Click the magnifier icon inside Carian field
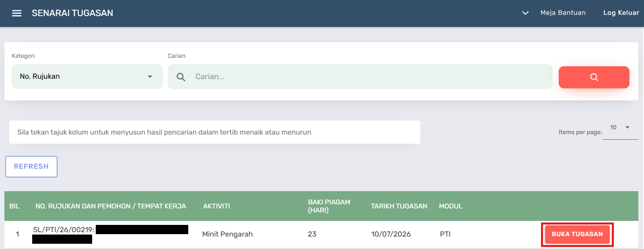644x249 pixels. pyautogui.click(x=181, y=77)
